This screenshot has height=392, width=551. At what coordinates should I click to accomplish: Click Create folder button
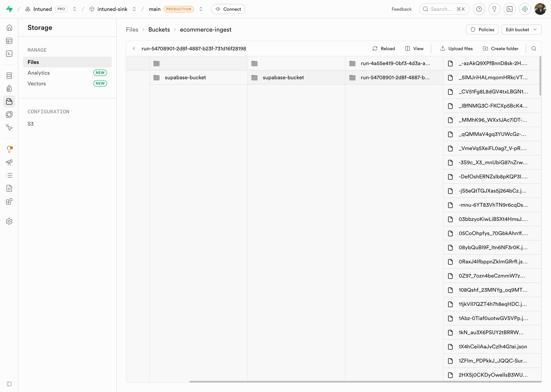click(x=500, y=48)
